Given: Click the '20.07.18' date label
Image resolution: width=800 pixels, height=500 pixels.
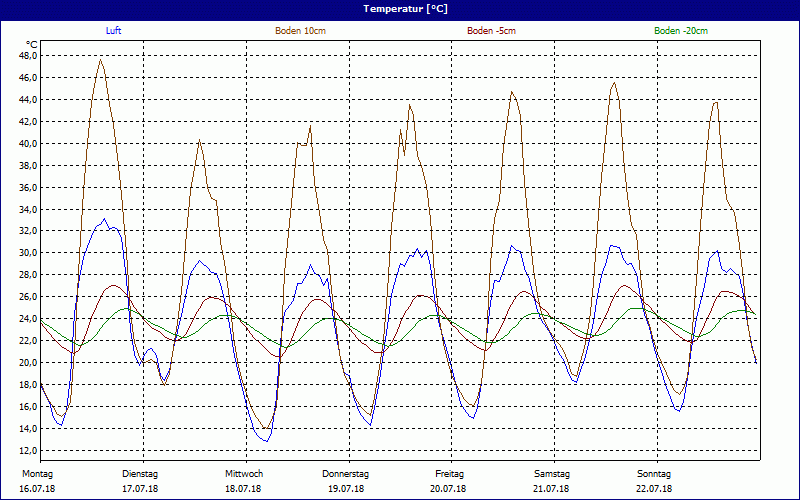Looking at the screenshot, I should pos(448,489).
